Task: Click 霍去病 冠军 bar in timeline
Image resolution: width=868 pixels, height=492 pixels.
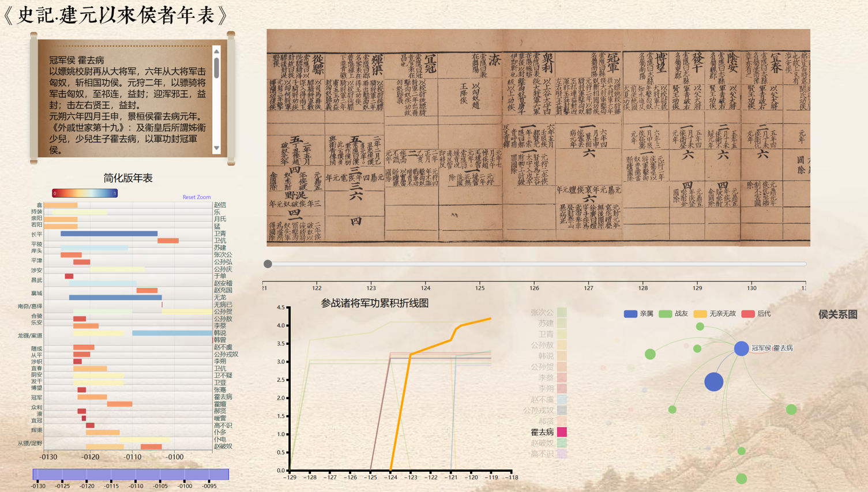Action: tap(92, 397)
